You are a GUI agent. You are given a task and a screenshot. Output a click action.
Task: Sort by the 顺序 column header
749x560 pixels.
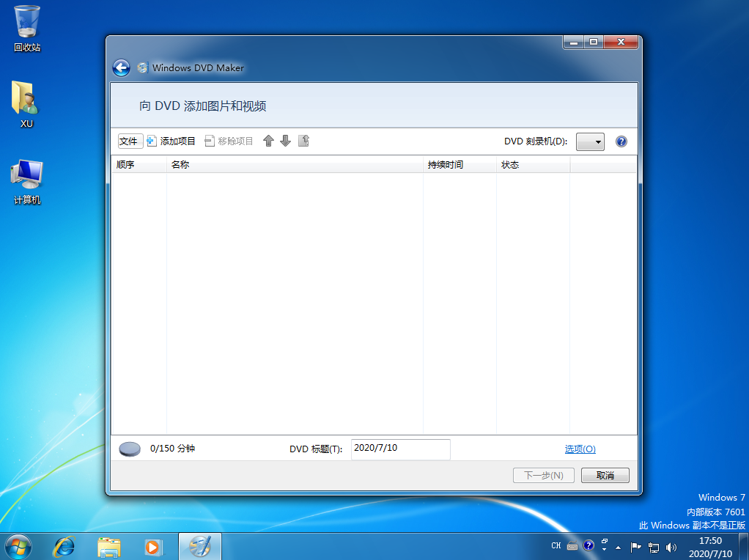(x=139, y=164)
